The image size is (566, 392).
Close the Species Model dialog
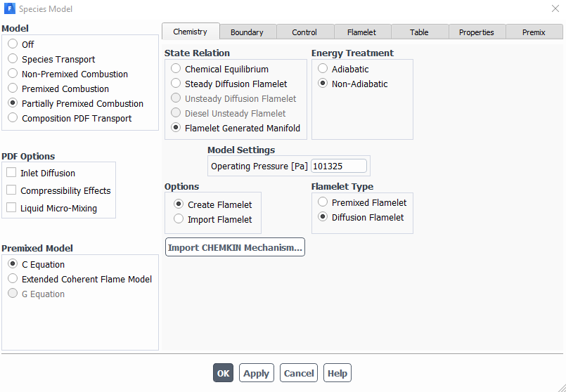pos(555,8)
